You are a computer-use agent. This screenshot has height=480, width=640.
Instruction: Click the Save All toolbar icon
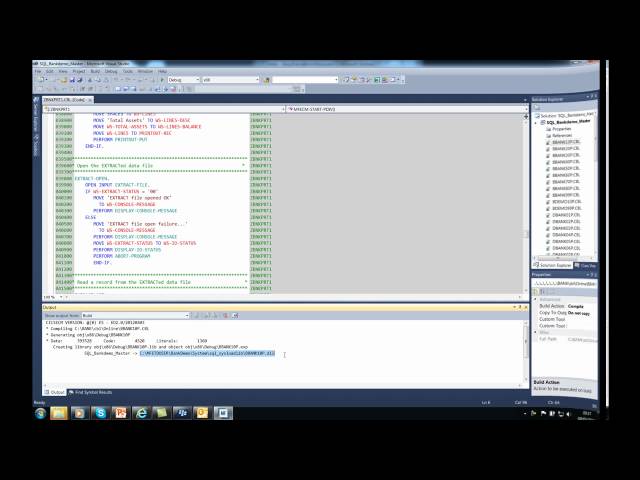click(x=80, y=80)
